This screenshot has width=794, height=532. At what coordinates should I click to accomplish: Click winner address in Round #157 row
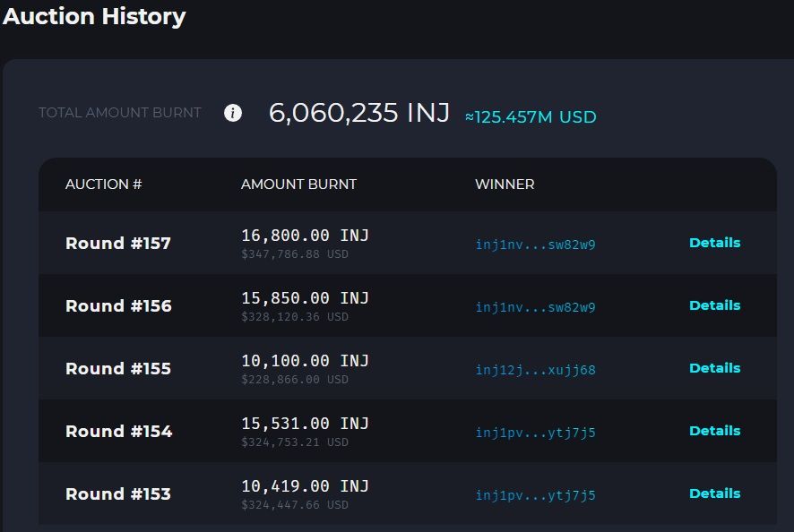coord(535,245)
